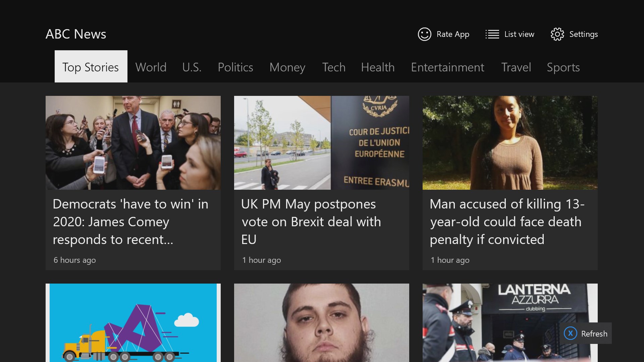Open James Comey press photo thumbnail
Image resolution: width=644 pixels, height=362 pixels.
pyautogui.click(x=133, y=143)
